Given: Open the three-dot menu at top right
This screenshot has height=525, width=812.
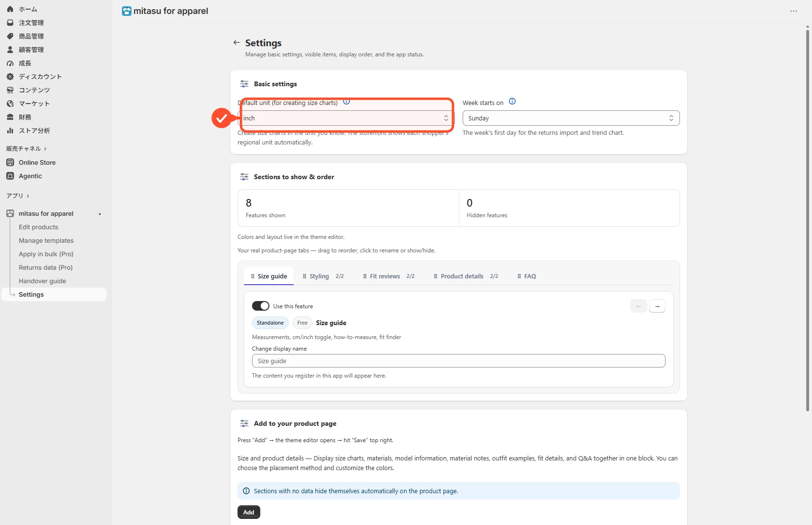Looking at the screenshot, I should [794, 11].
